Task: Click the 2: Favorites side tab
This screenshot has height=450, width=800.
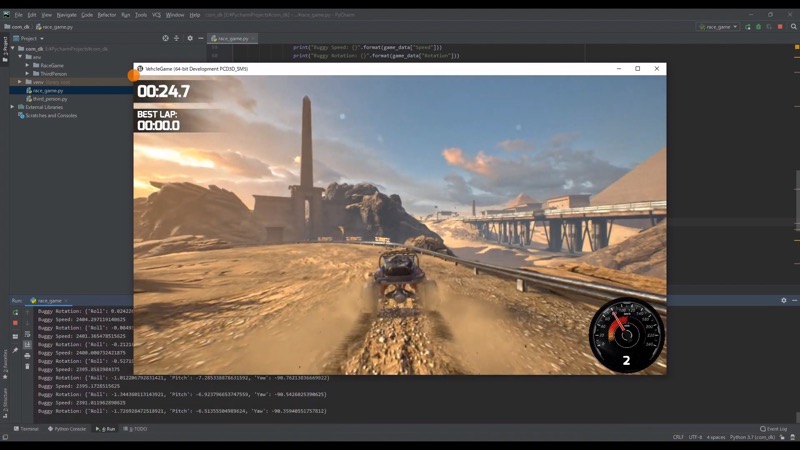Action: [5, 364]
